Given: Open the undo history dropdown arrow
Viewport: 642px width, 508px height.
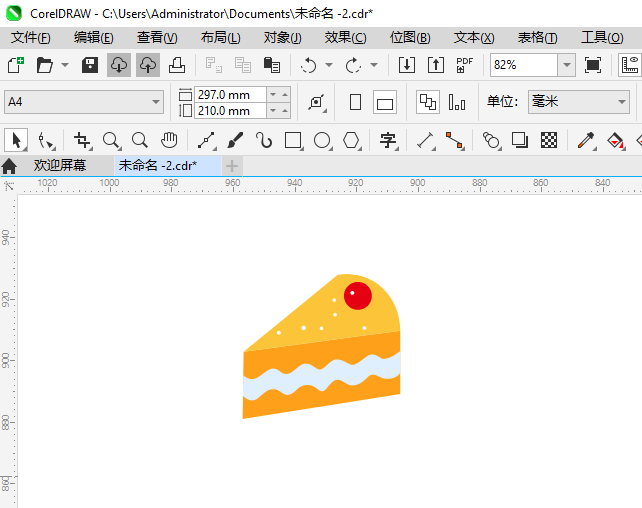Looking at the screenshot, I should click(329, 65).
